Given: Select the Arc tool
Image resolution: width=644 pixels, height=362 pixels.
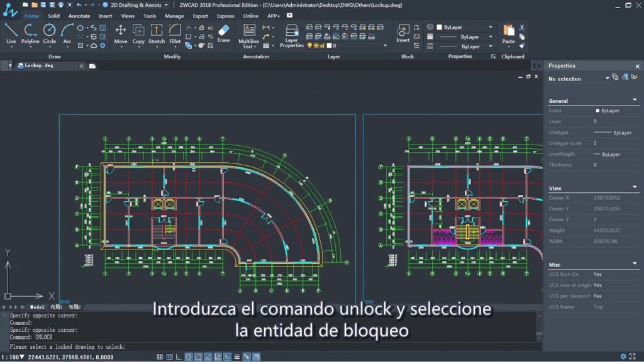Looking at the screenshot, I should point(67,34).
